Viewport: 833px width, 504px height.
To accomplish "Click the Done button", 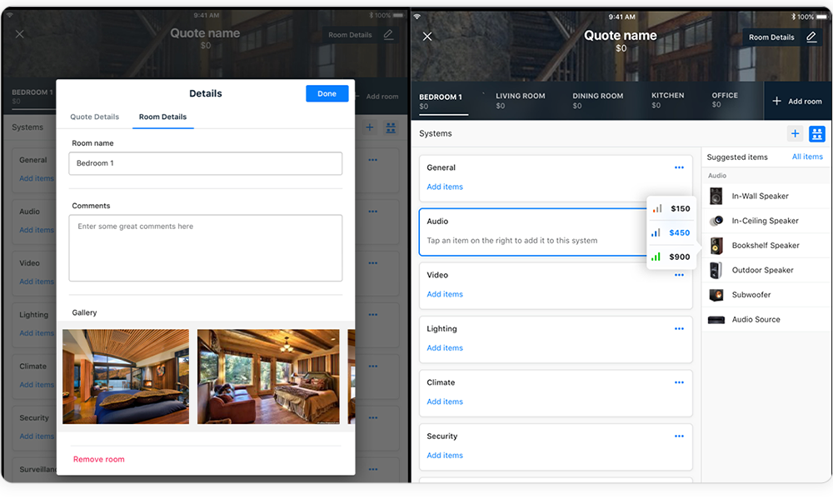I will pyautogui.click(x=327, y=93).
